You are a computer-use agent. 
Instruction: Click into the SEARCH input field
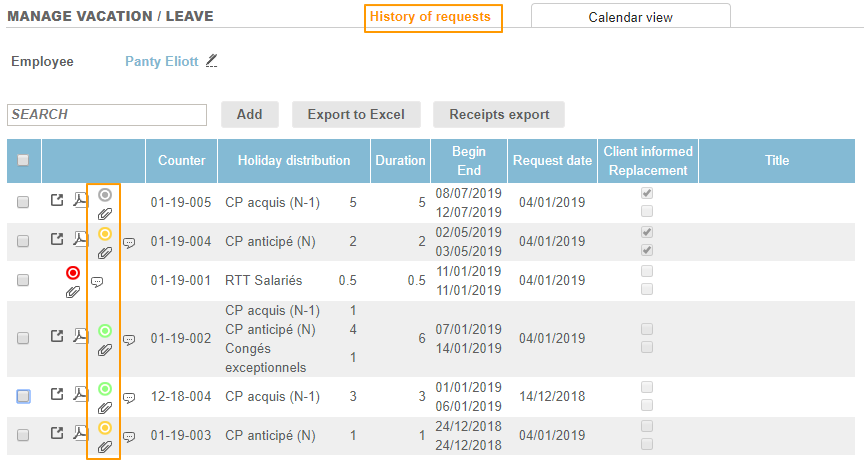point(107,115)
